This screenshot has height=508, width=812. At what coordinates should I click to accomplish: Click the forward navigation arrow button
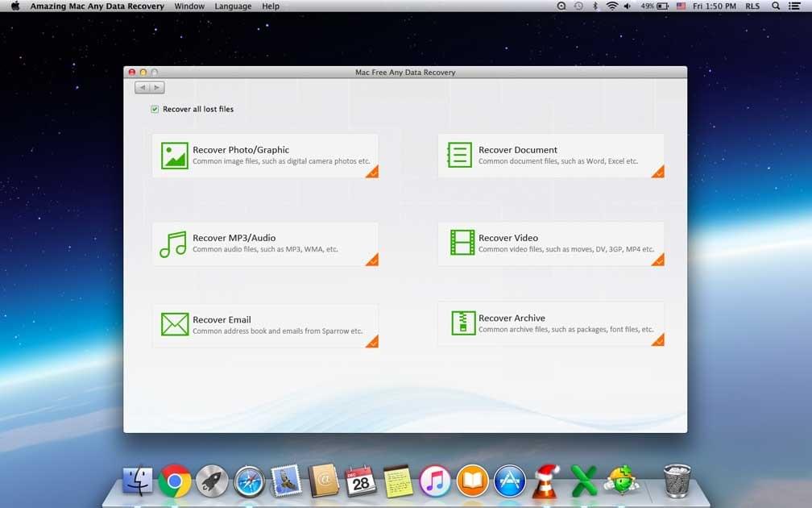[156, 87]
